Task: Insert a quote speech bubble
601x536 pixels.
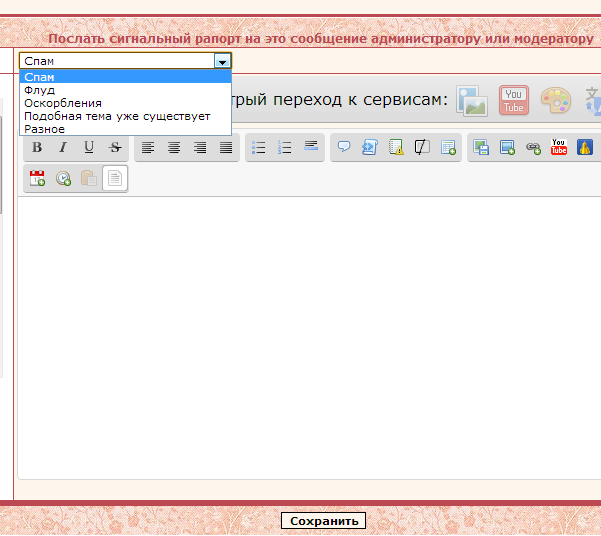Action: coord(344,147)
